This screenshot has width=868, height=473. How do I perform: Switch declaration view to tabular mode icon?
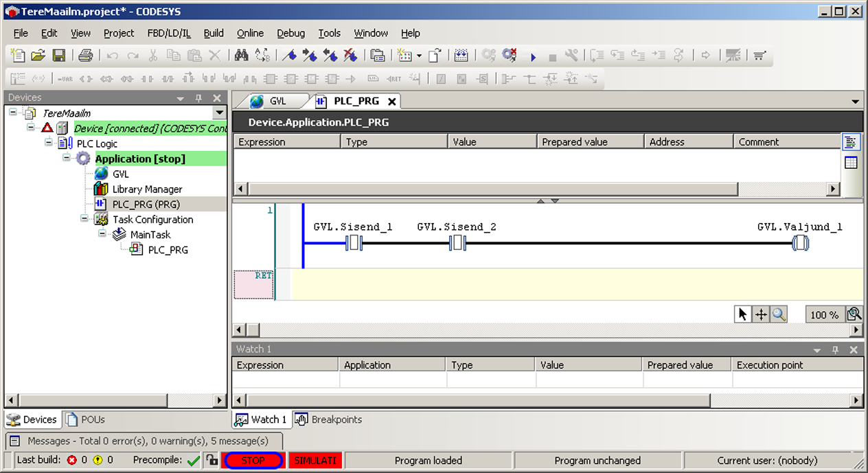pyautogui.click(x=851, y=163)
